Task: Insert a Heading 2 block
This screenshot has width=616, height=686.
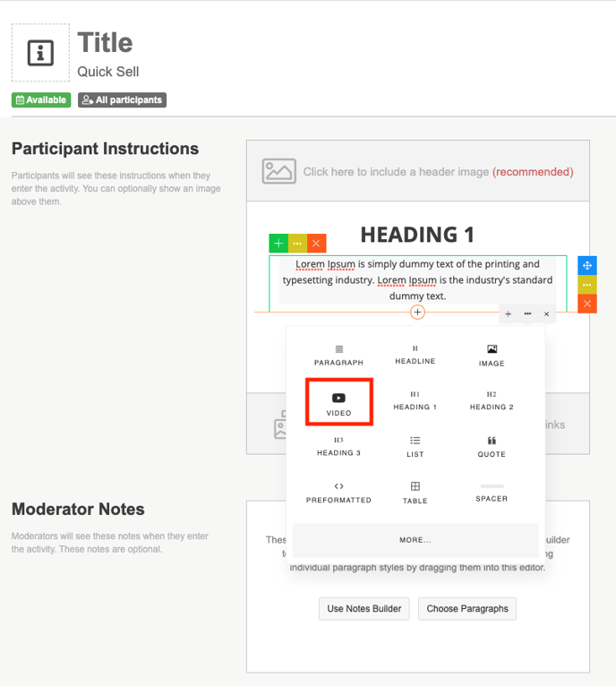Action: click(x=492, y=400)
